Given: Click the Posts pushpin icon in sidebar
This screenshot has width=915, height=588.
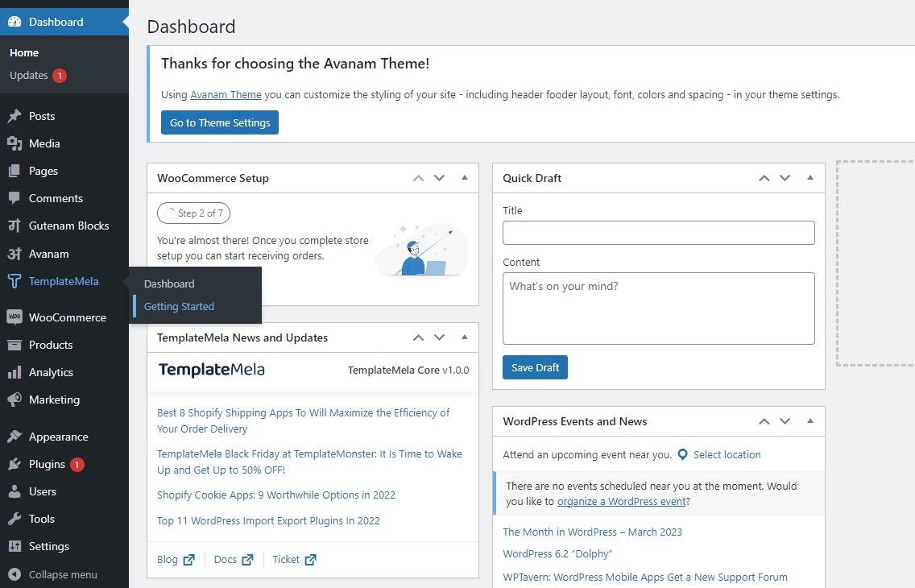Looking at the screenshot, I should [x=14, y=116].
